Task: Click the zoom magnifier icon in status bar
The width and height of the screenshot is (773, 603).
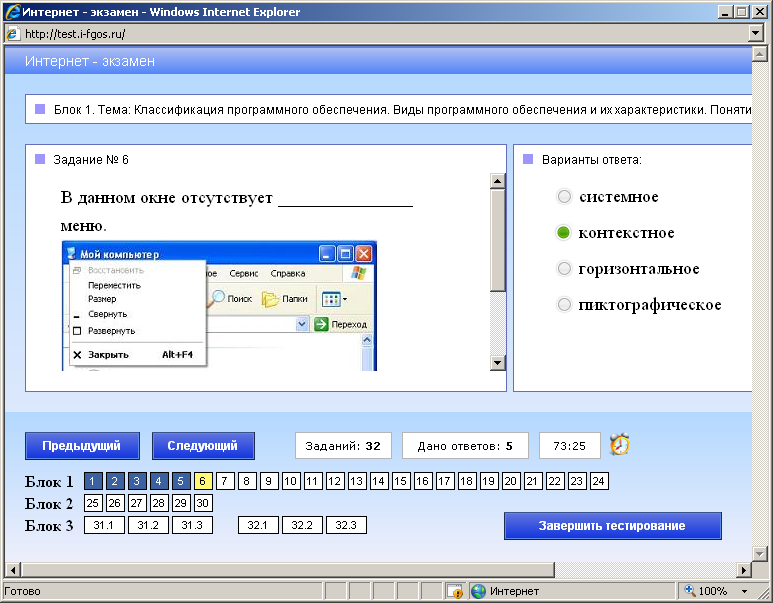Action: 690,590
